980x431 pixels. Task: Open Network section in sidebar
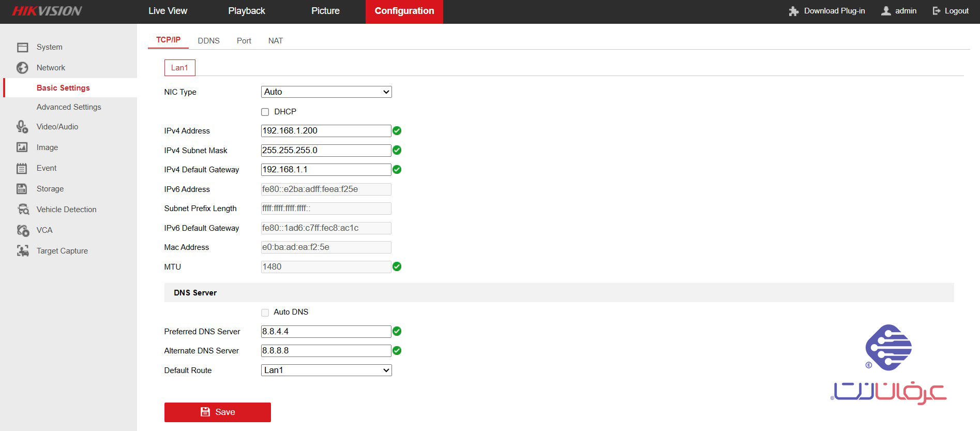point(51,68)
